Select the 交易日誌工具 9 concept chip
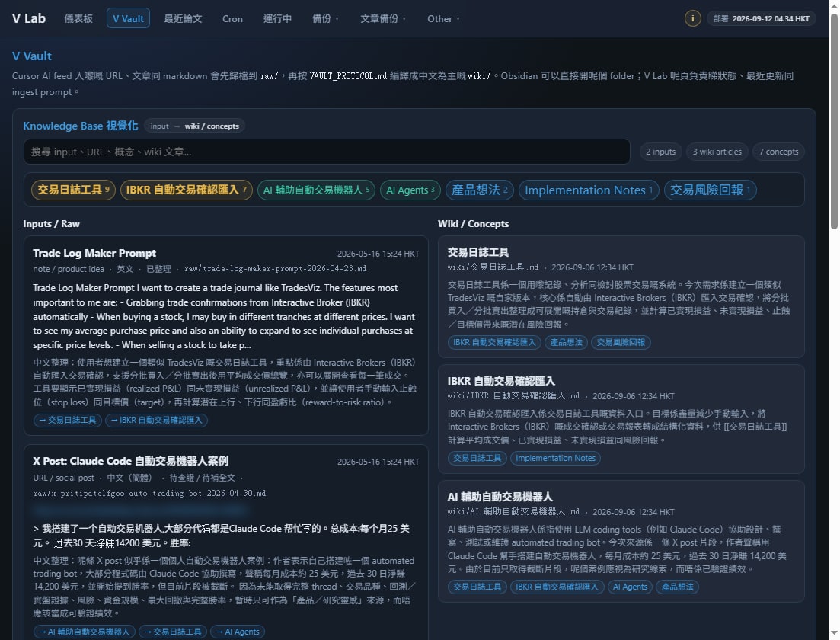840x640 pixels. tap(73, 190)
